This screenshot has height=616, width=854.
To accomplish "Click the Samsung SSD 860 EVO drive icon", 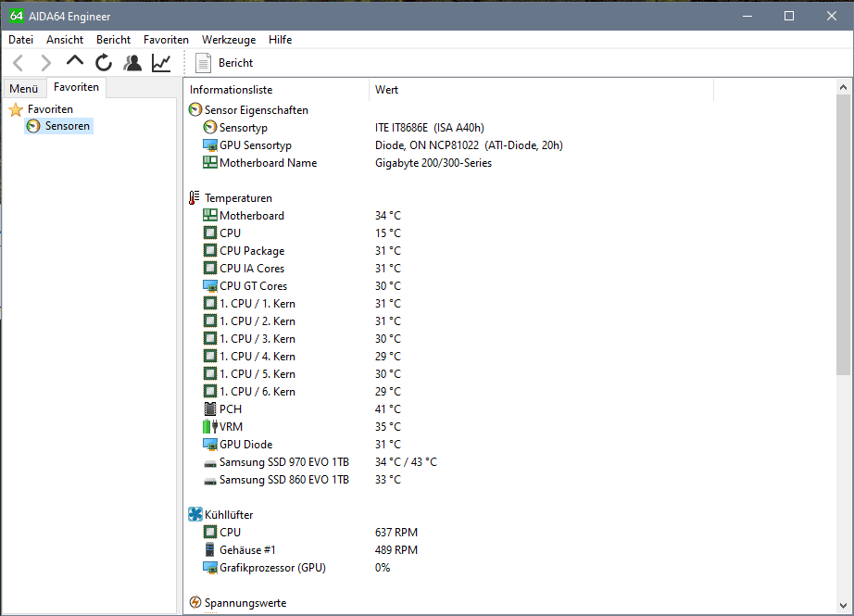I will pos(209,481).
